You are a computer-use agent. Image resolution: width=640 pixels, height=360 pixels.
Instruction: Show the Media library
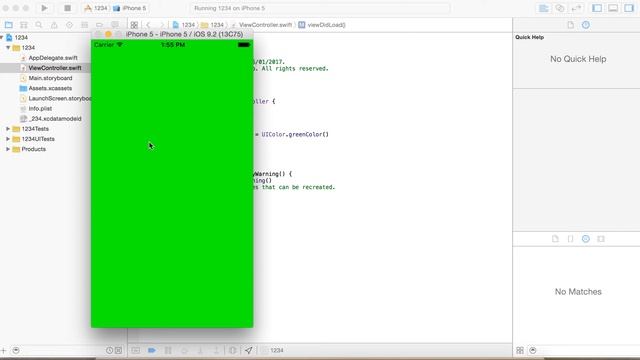601,239
